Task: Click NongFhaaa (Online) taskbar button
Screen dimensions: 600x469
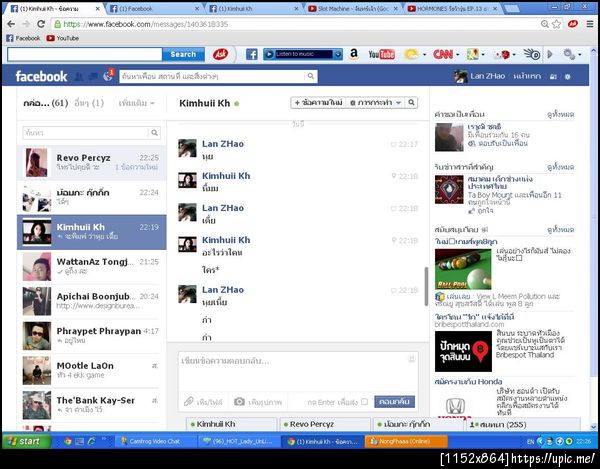Action: pos(406,441)
